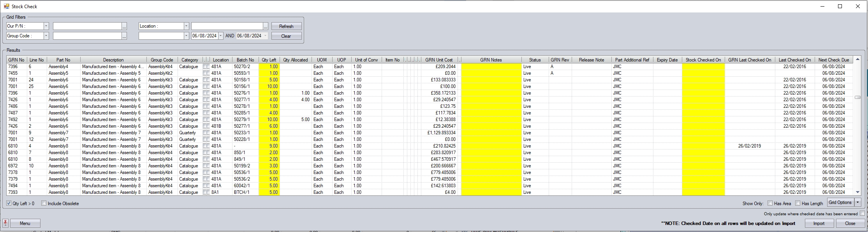Viewport: 868px width, 232px height.
Task: Enable Include Obsolete checkbox
Action: click(44, 203)
